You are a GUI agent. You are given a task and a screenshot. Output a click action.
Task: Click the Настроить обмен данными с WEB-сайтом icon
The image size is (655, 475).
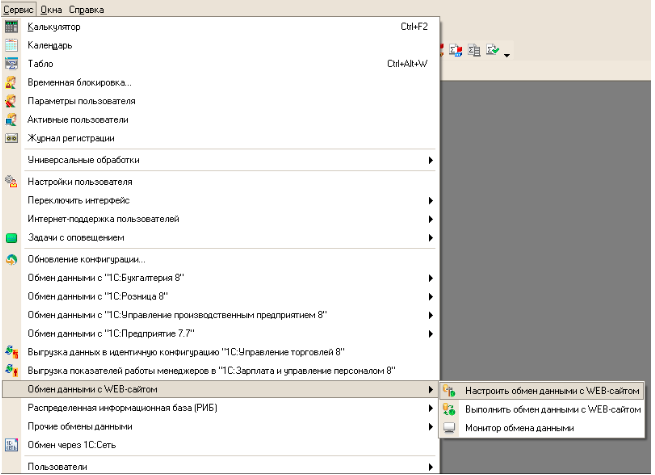pyautogui.click(x=449, y=391)
